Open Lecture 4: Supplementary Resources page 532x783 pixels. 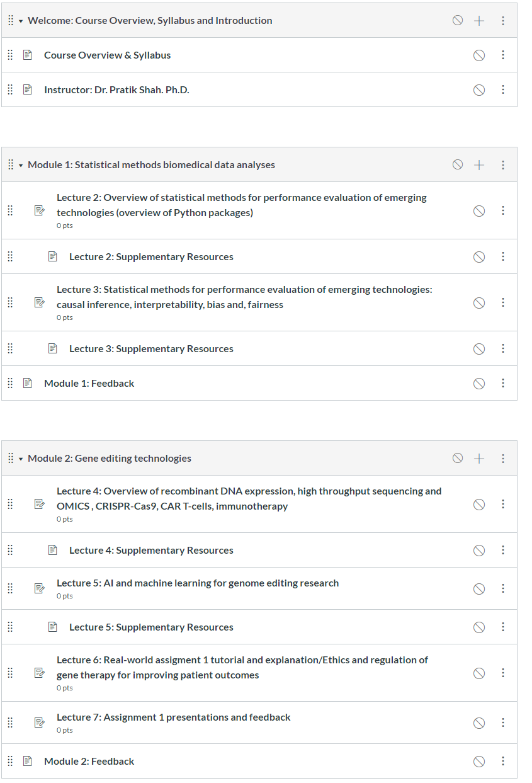[x=151, y=550]
